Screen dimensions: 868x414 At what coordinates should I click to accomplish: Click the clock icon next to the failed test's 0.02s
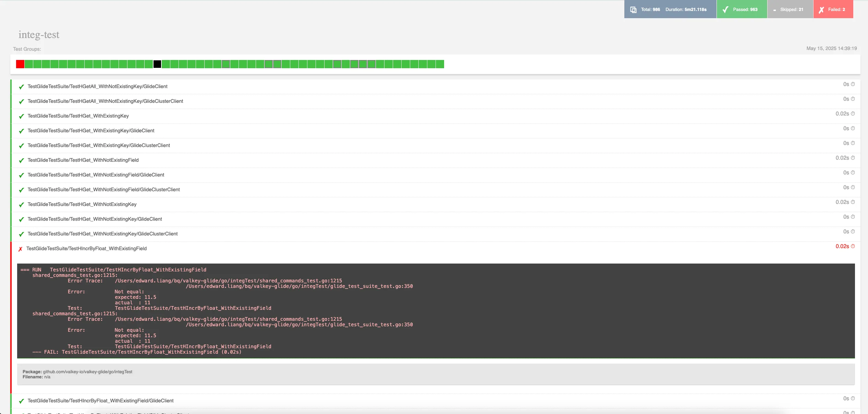853,246
